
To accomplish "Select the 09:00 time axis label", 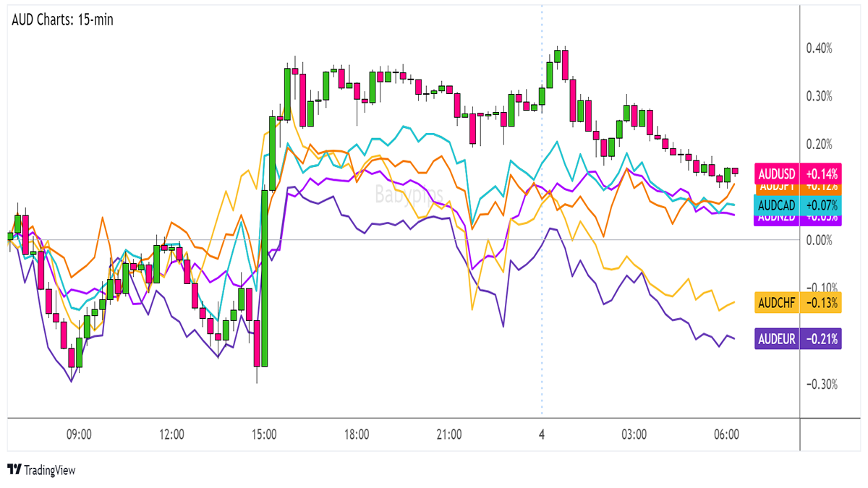I will click(x=79, y=435).
